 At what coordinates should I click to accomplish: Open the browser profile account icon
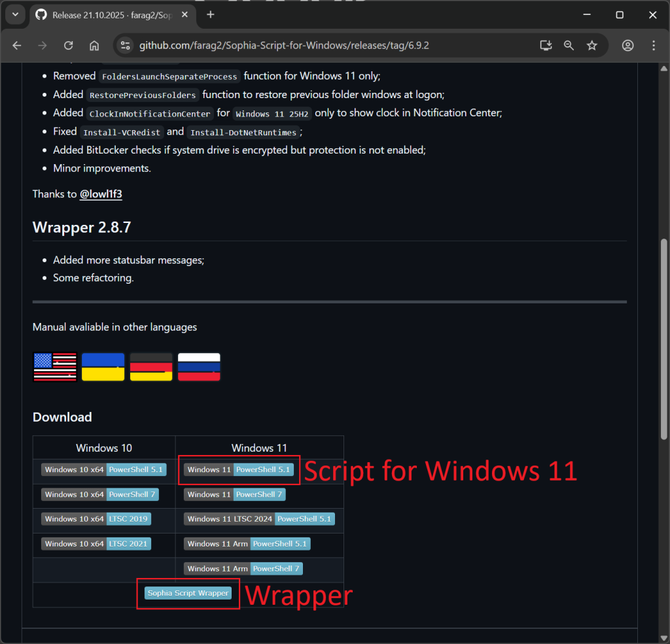pyautogui.click(x=627, y=45)
